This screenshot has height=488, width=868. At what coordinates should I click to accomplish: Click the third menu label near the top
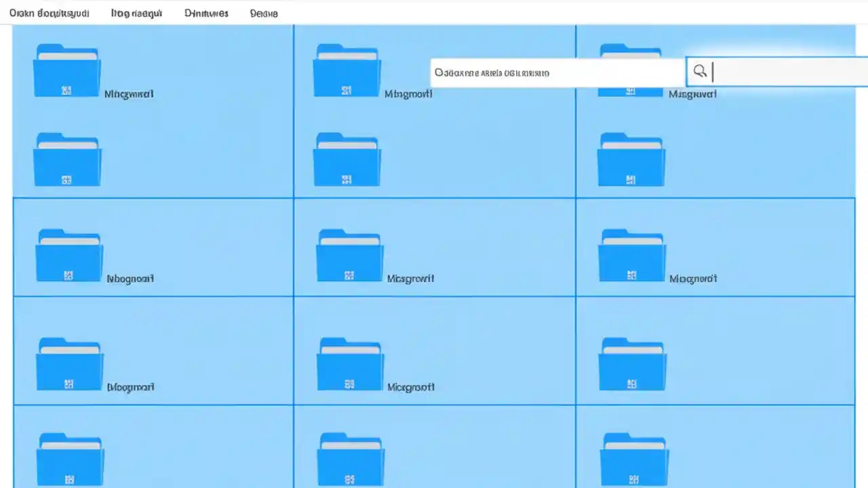(206, 13)
